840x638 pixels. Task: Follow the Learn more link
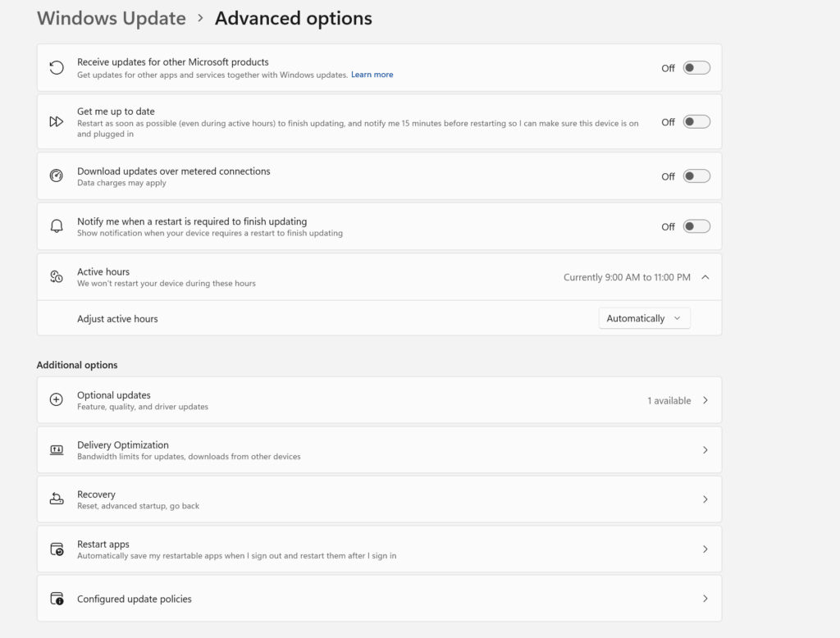coord(372,75)
